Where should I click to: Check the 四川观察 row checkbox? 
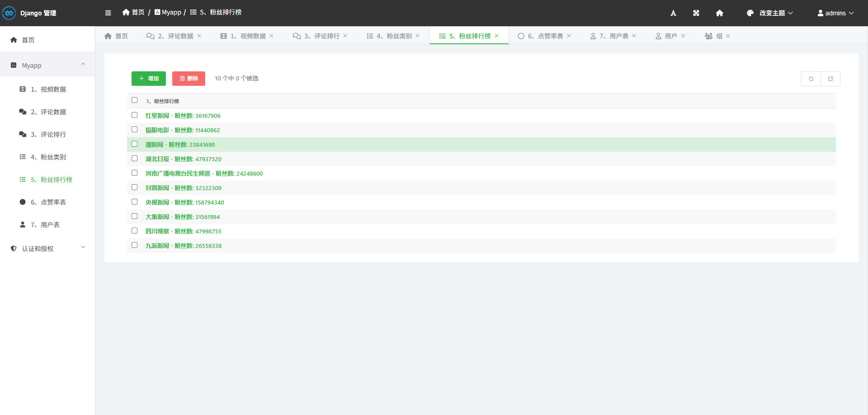[x=134, y=231]
